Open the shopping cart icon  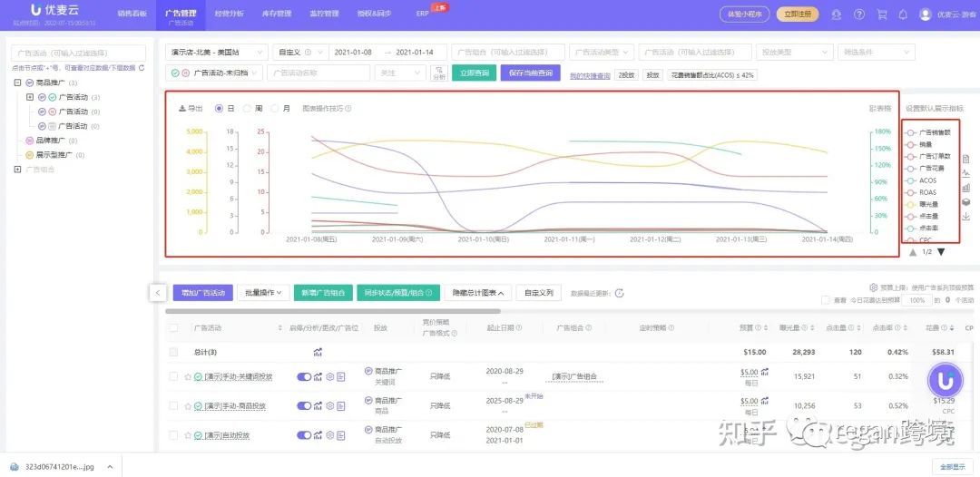[x=880, y=15]
